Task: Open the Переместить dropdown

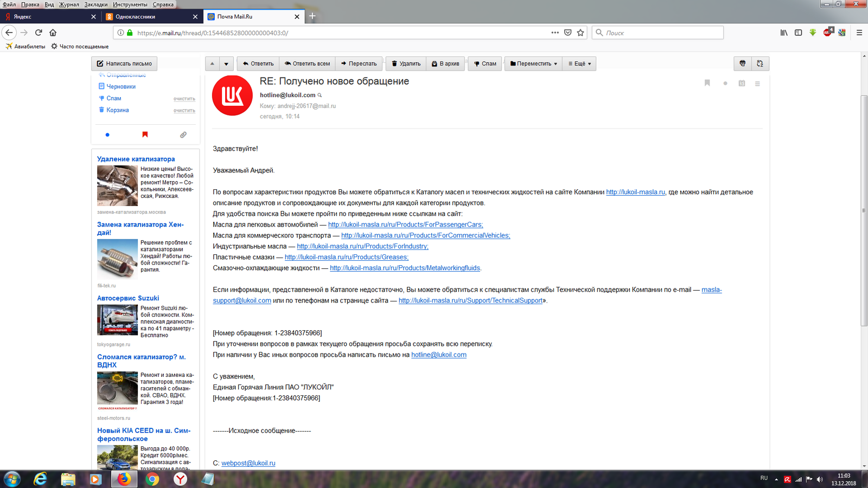Action: [x=533, y=63]
